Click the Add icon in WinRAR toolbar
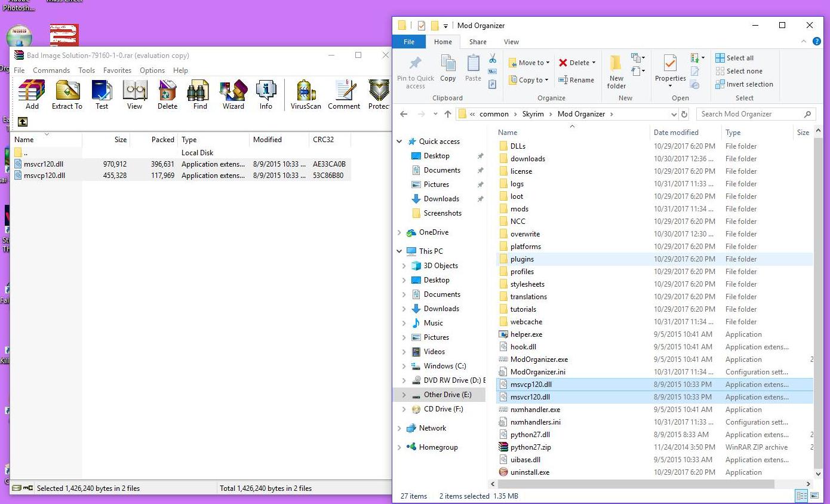 point(32,94)
